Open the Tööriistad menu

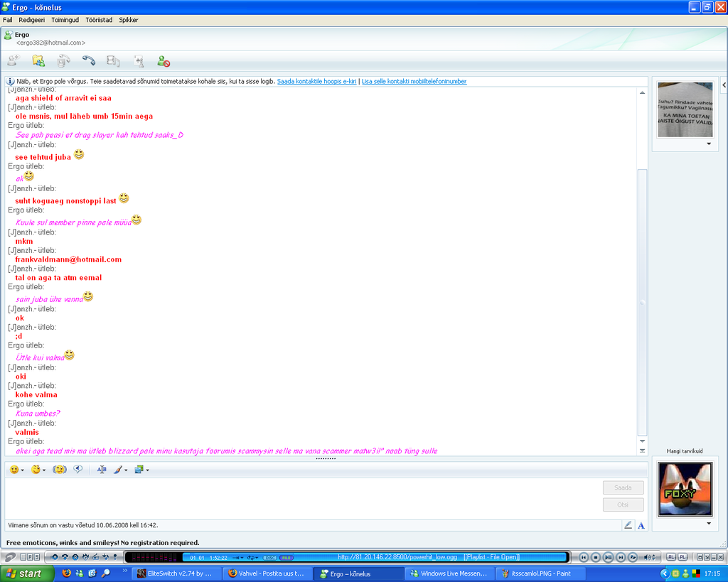pyautogui.click(x=99, y=19)
